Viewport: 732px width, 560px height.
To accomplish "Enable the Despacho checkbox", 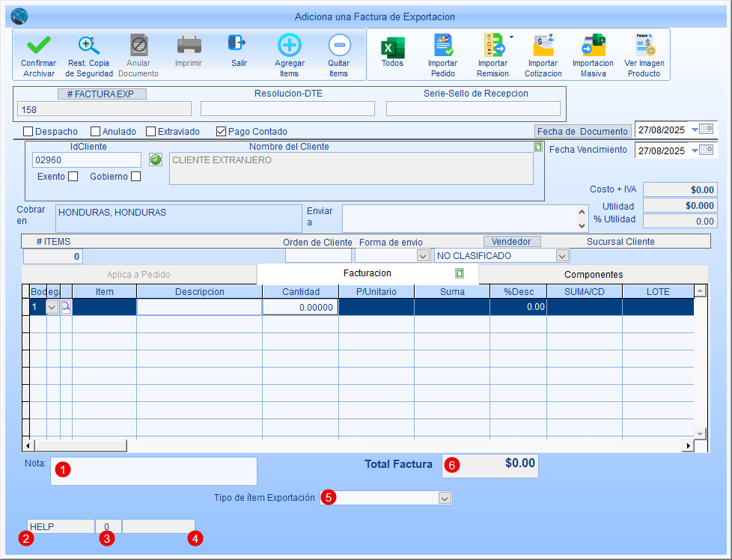I will [28, 132].
